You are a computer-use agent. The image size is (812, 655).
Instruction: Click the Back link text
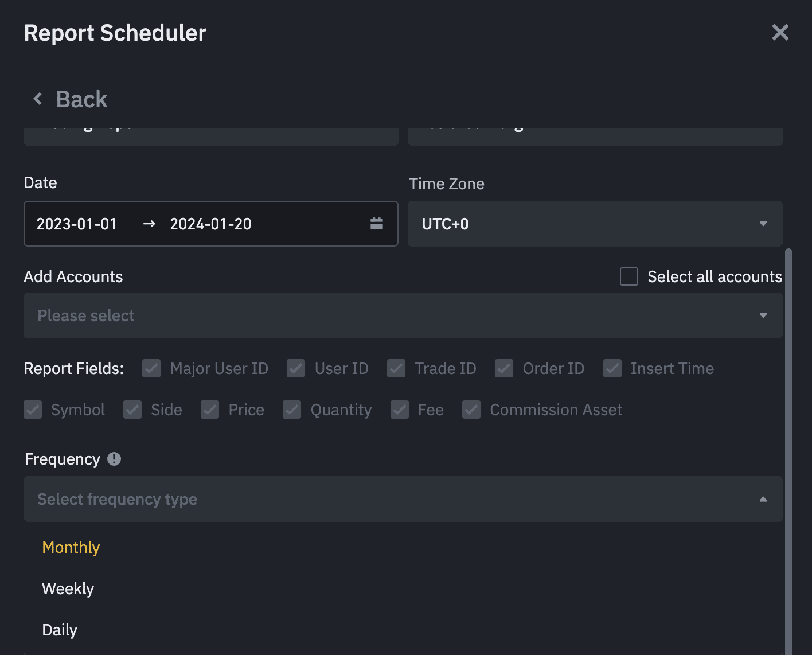click(81, 99)
